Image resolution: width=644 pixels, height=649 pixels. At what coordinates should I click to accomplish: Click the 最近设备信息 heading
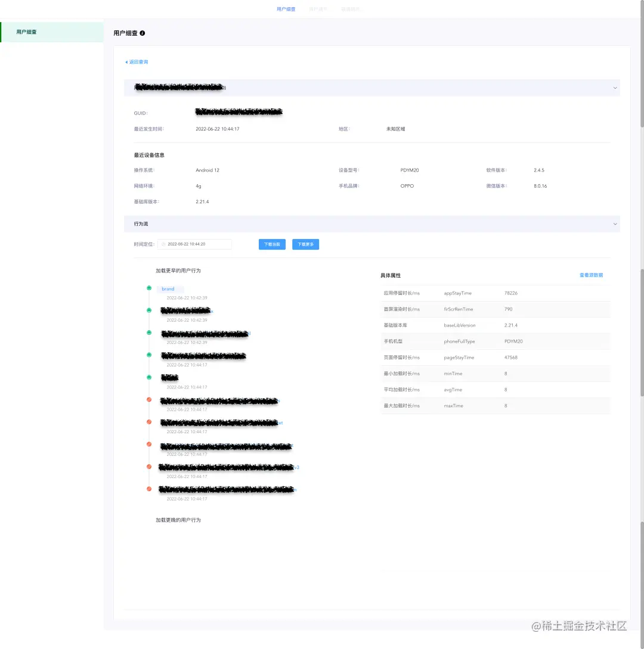point(149,155)
